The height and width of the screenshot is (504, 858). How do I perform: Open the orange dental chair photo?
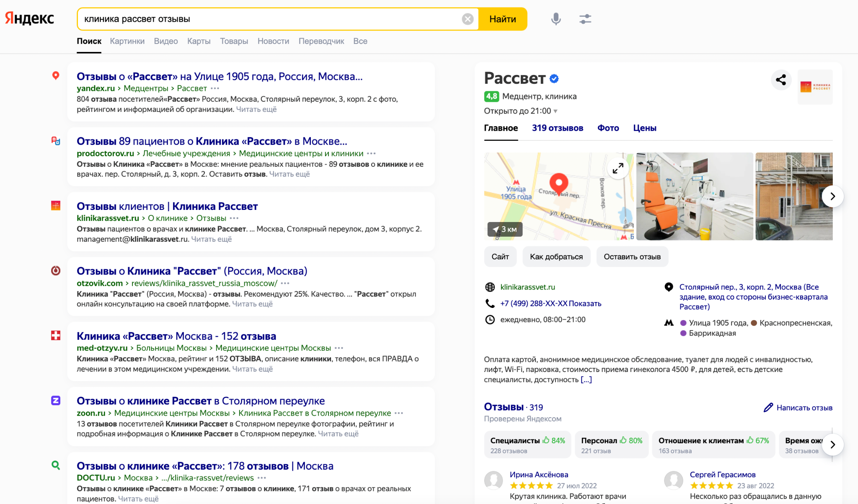[694, 196]
